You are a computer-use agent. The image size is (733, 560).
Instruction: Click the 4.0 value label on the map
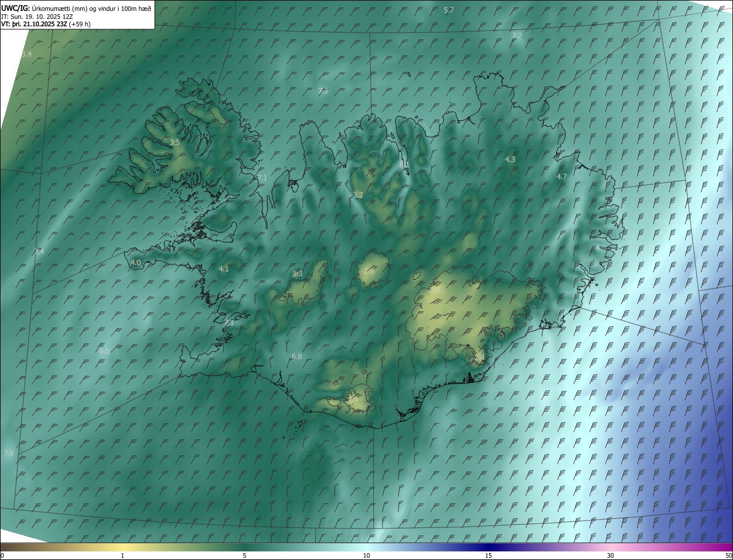click(136, 263)
